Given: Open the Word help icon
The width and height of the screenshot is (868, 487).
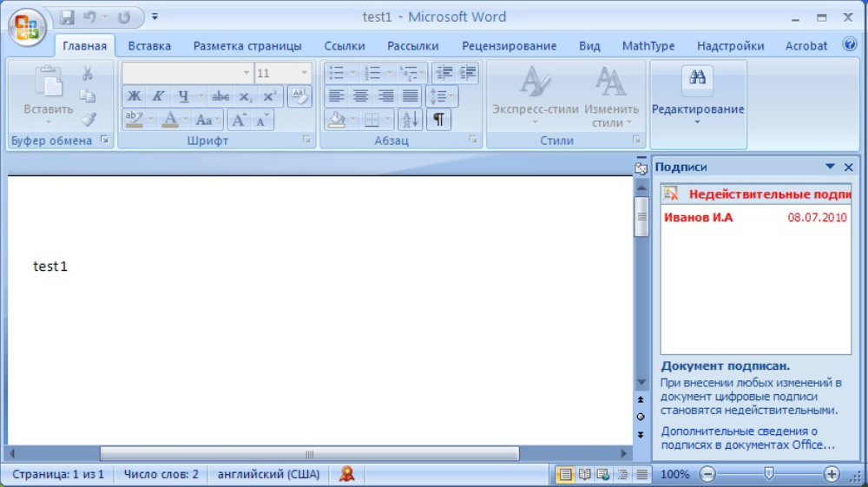Looking at the screenshot, I should coord(849,44).
